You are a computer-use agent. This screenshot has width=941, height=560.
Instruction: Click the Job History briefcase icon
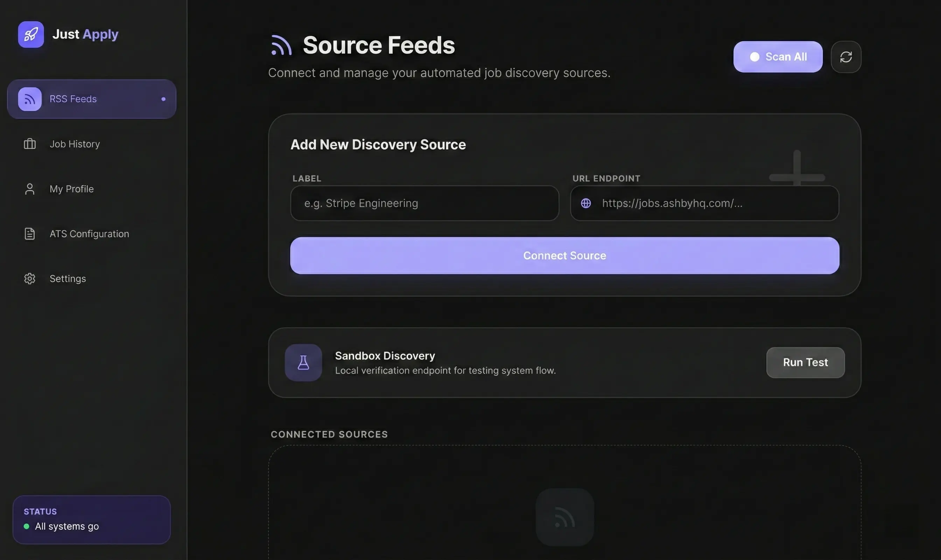point(30,144)
